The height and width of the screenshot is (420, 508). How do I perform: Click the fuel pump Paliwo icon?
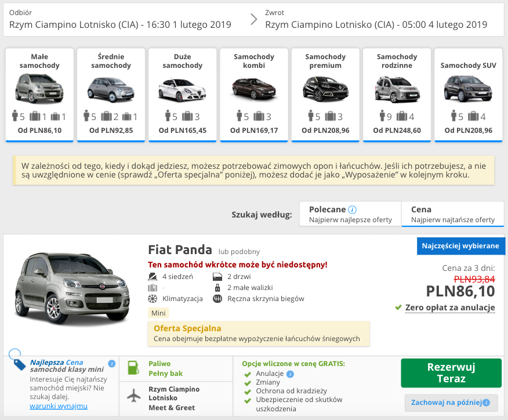coord(133,368)
